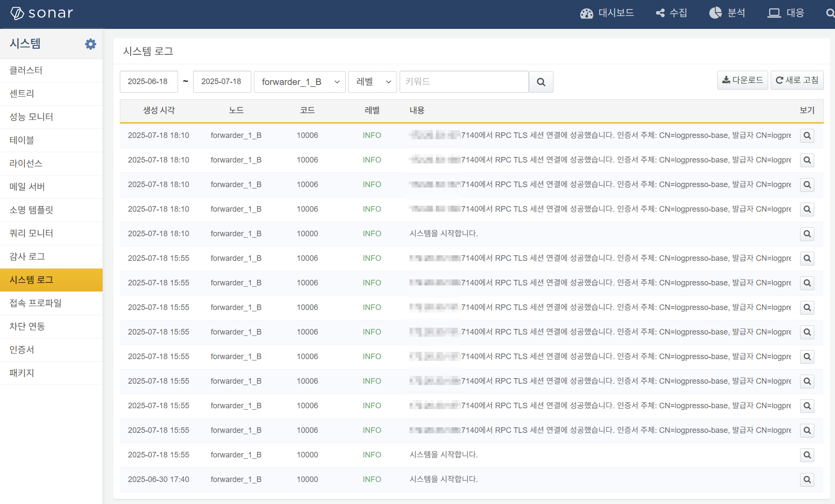Open start date picker 2025-06-18
835x504 pixels.
[149, 82]
